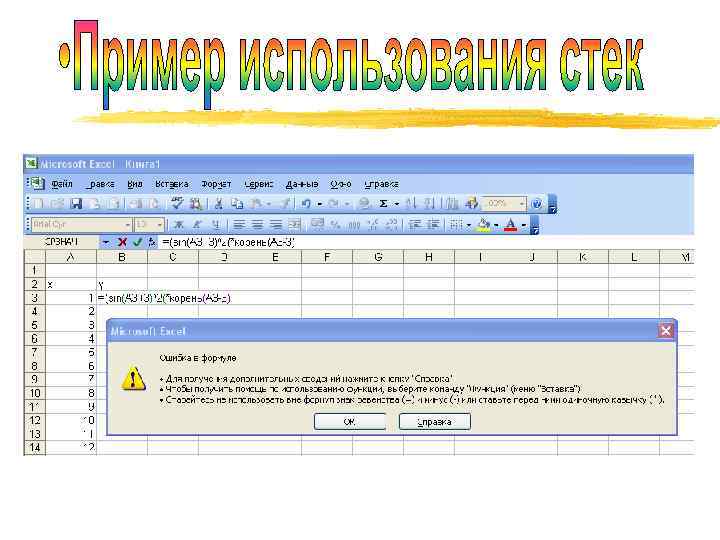Select the Format Painter brush

(x=286, y=203)
